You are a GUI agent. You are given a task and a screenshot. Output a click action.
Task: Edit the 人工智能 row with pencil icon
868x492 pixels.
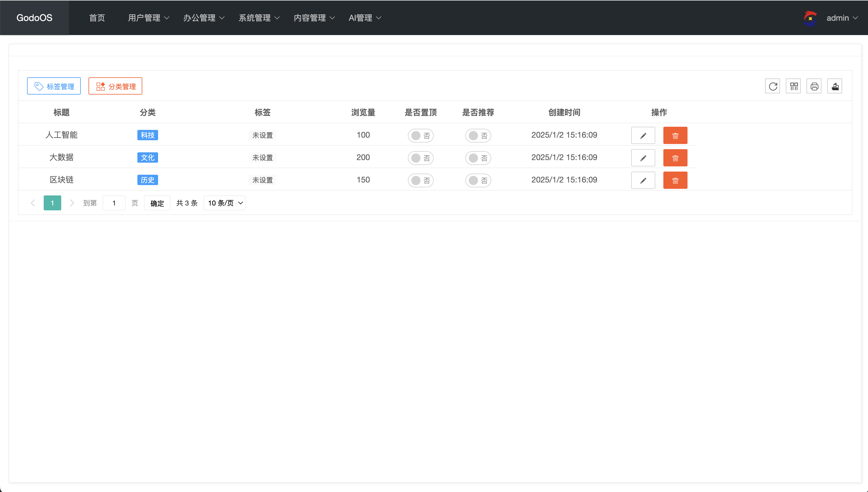[643, 136]
